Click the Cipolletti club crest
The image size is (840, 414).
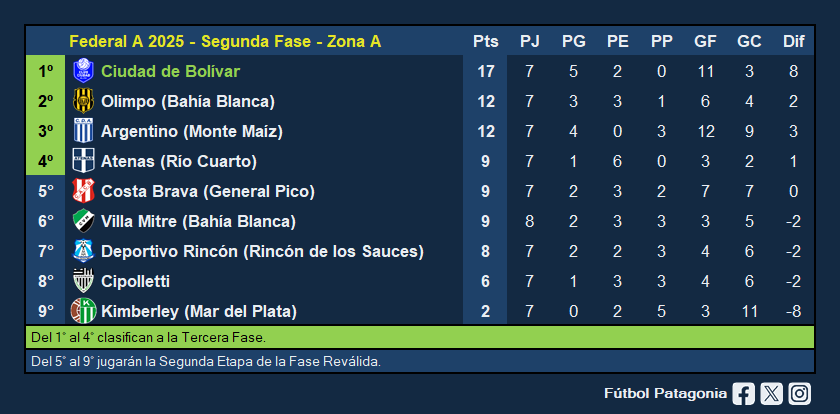83,281
